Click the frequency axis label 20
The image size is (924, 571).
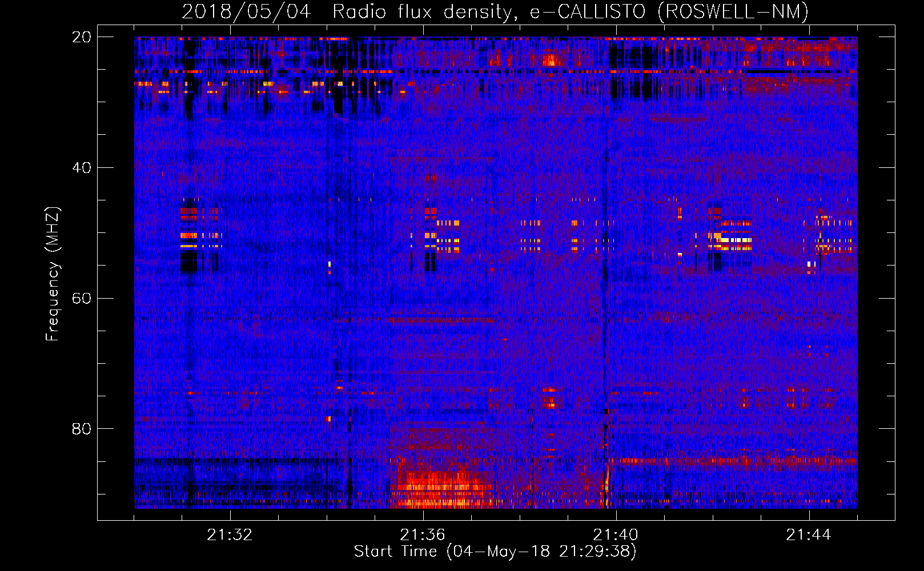pos(82,37)
